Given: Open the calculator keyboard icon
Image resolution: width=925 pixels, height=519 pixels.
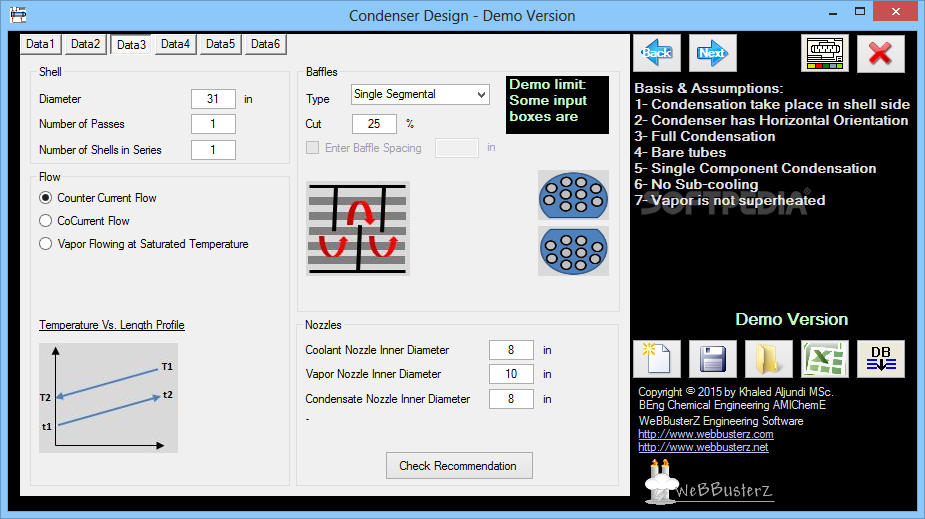Looking at the screenshot, I should (825, 53).
